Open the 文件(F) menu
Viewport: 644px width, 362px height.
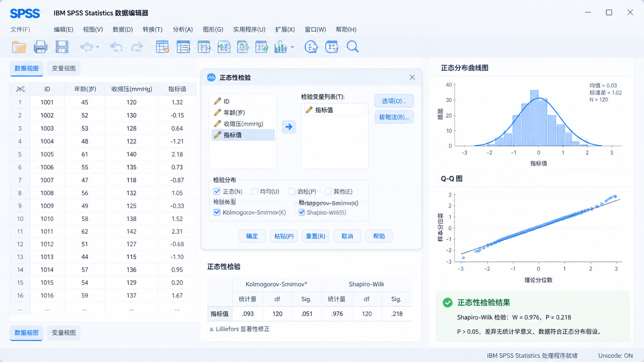(x=20, y=29)
